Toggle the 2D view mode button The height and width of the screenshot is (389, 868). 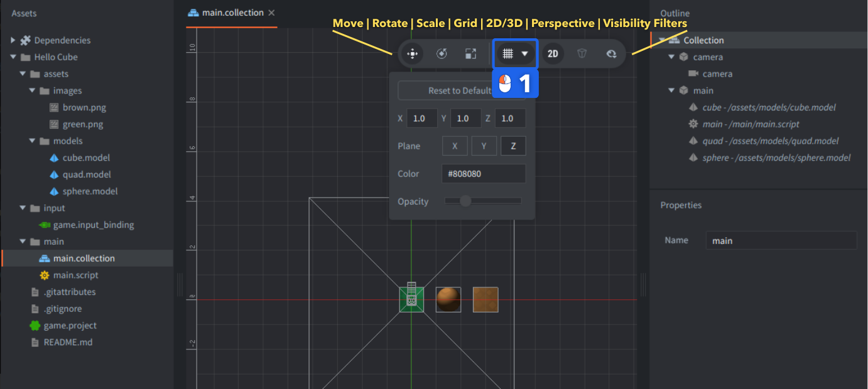(x=553, y=54)
